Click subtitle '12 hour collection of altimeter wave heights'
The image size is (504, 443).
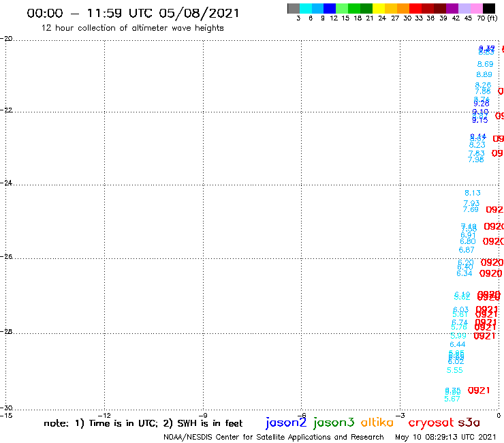pos(132,28)
